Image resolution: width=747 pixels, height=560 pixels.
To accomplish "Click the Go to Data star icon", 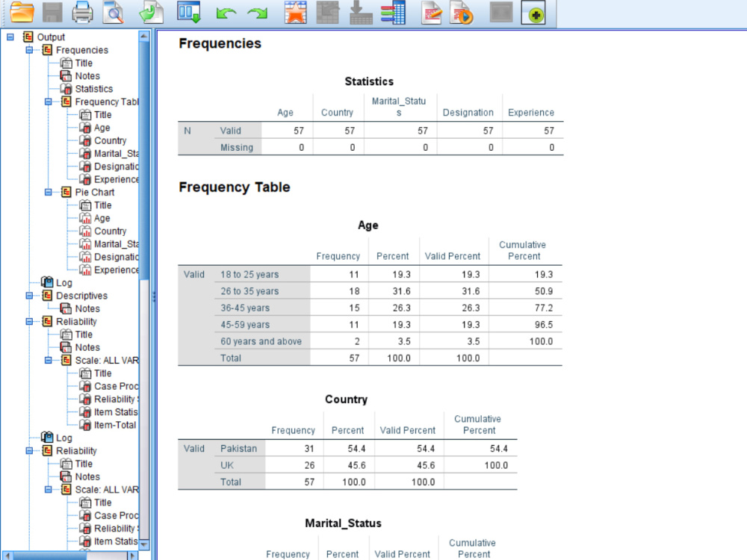I will tap(295, 13).
